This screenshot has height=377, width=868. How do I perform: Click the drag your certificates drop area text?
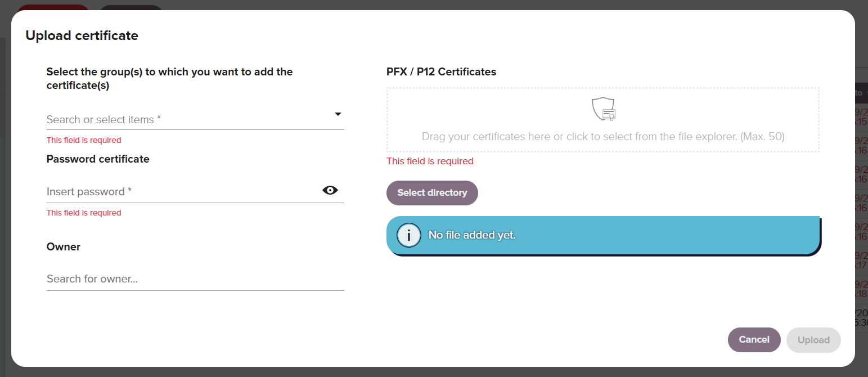coord(603,137)
